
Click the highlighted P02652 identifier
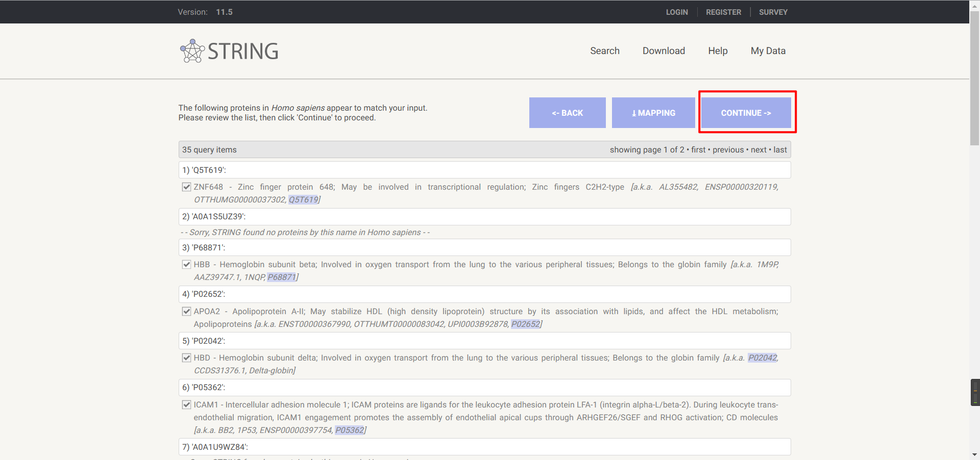pyautogui.click(x=526, y=324)
